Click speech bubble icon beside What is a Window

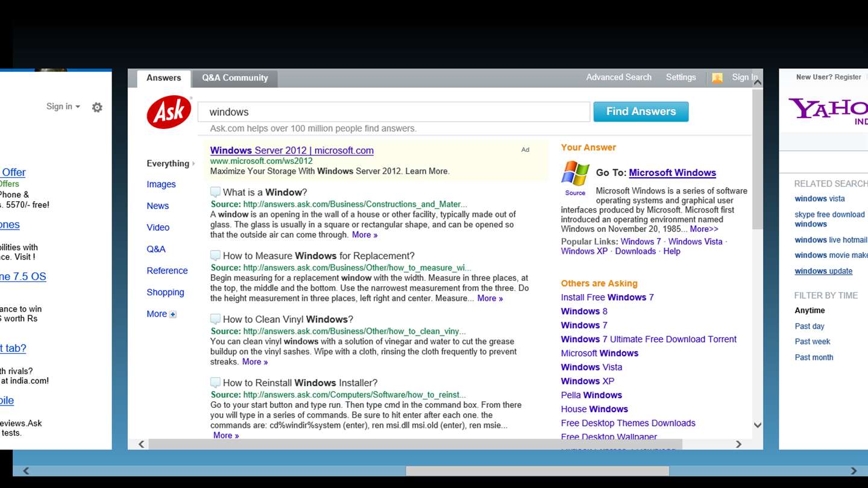[215, 192]
